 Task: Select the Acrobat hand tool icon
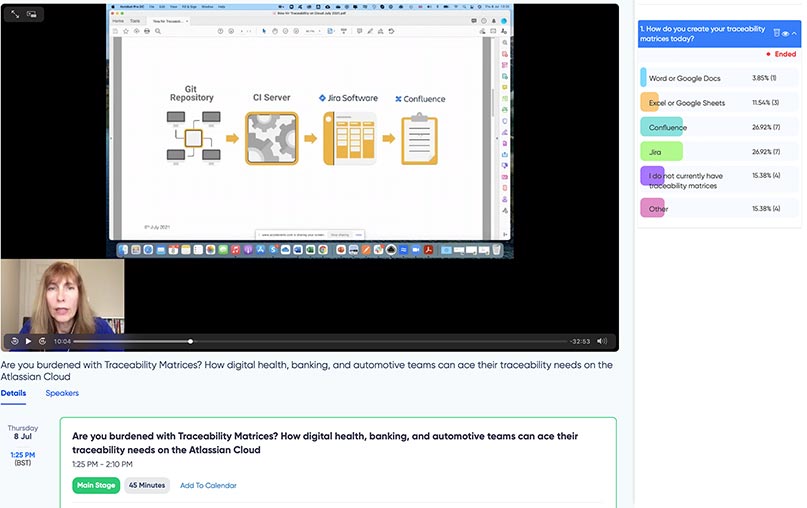coord(274,31)
